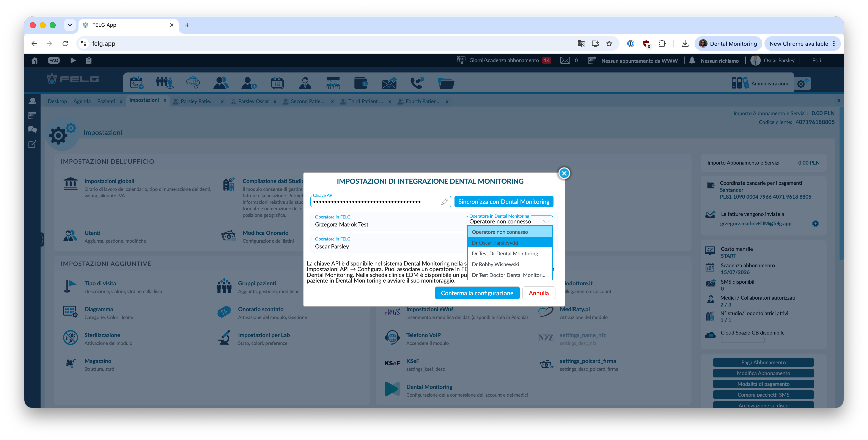Click the edit note sidebar icon
This screenshot has height=440, width=868.
coord(32,144)
